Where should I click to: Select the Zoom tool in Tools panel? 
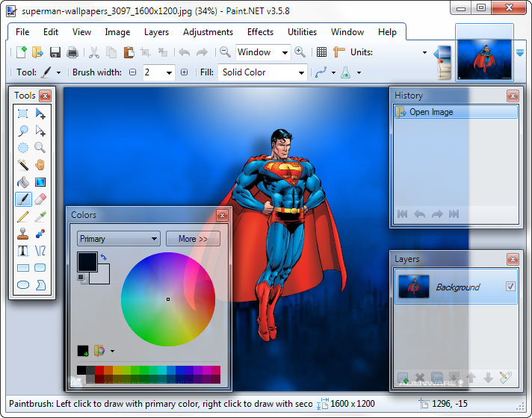40,148
